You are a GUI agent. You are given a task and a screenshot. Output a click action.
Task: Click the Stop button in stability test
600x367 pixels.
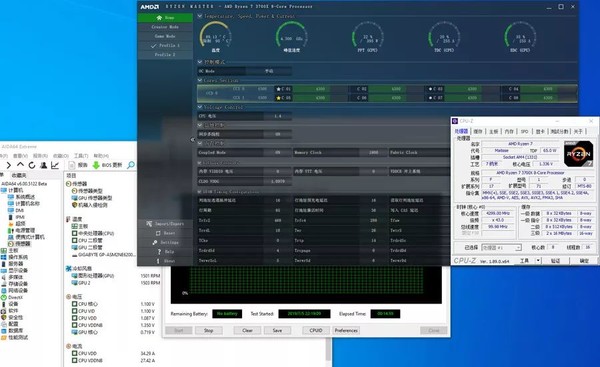[209, 330]
